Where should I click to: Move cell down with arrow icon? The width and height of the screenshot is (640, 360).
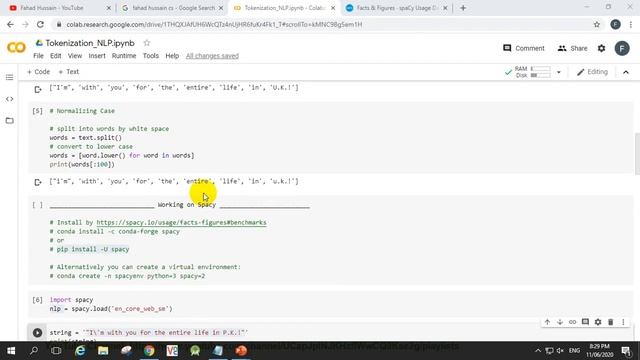[560, 322]
